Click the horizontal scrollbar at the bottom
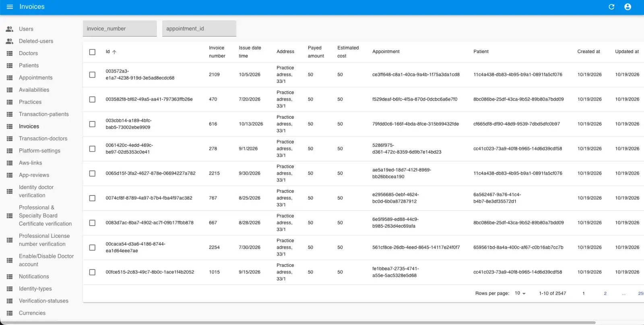 (x=298, y=323)
